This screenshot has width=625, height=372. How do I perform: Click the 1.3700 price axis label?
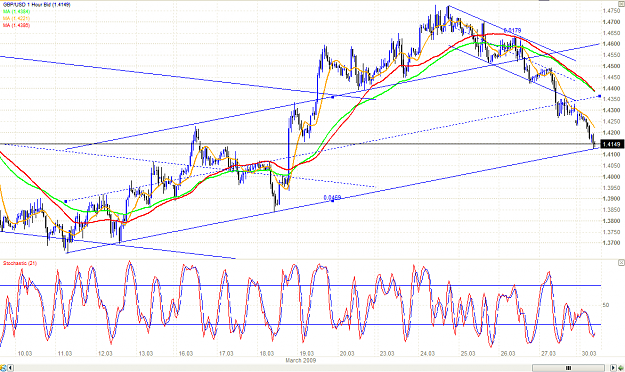(612, 242)
